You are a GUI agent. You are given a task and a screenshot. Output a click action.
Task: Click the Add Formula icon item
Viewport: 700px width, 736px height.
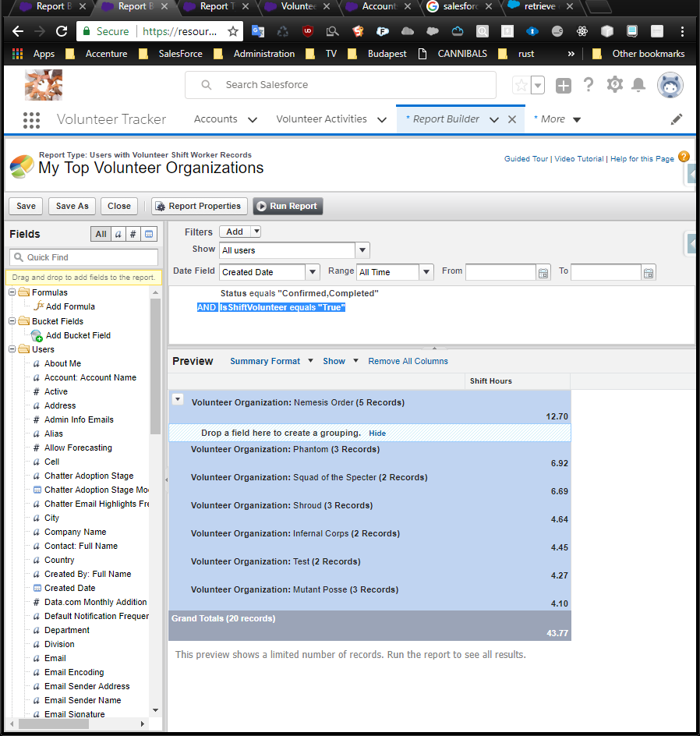(x=64, y=306)
